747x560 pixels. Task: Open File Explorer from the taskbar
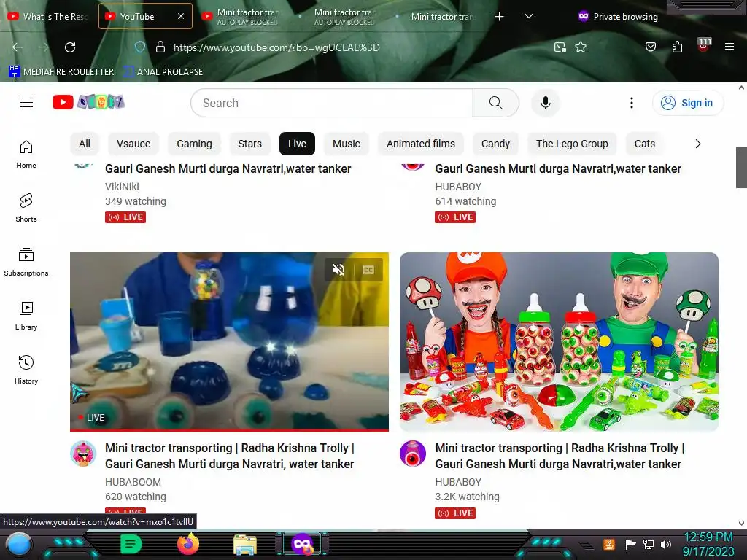tap(245, 545)
